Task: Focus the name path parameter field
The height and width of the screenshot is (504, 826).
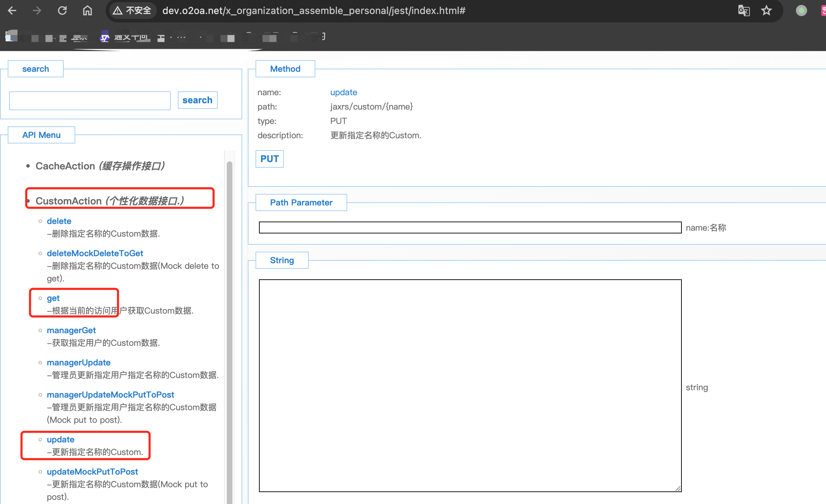Action: (470, 227)
